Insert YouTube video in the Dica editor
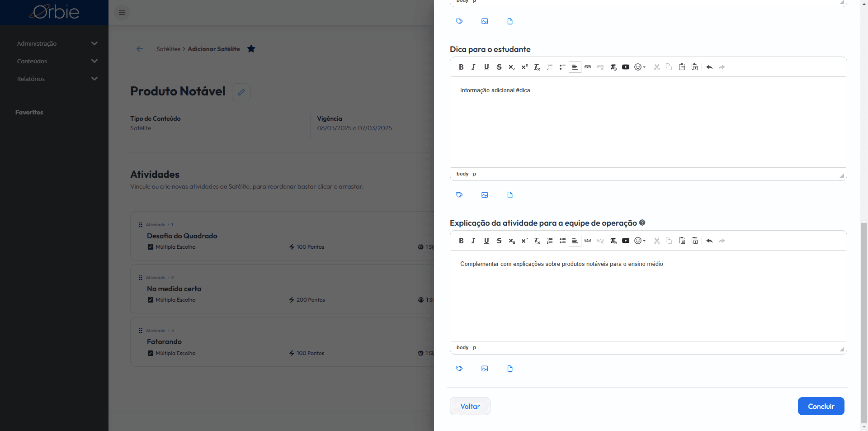Screen dimensions: 868x431 tap(626, 67)
